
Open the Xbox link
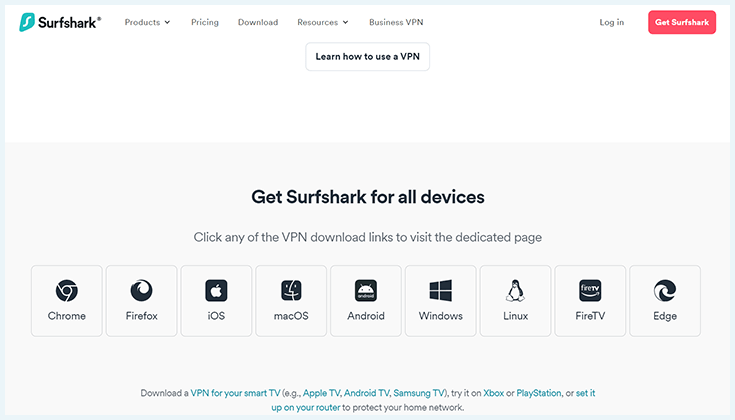[494, 393]
